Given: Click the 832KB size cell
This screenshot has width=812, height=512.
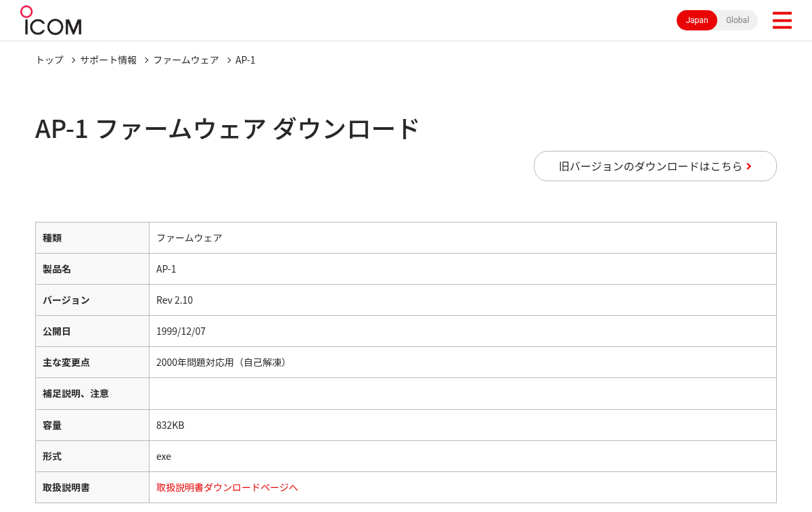Looking at the screenshot, I should coord(463,425).
